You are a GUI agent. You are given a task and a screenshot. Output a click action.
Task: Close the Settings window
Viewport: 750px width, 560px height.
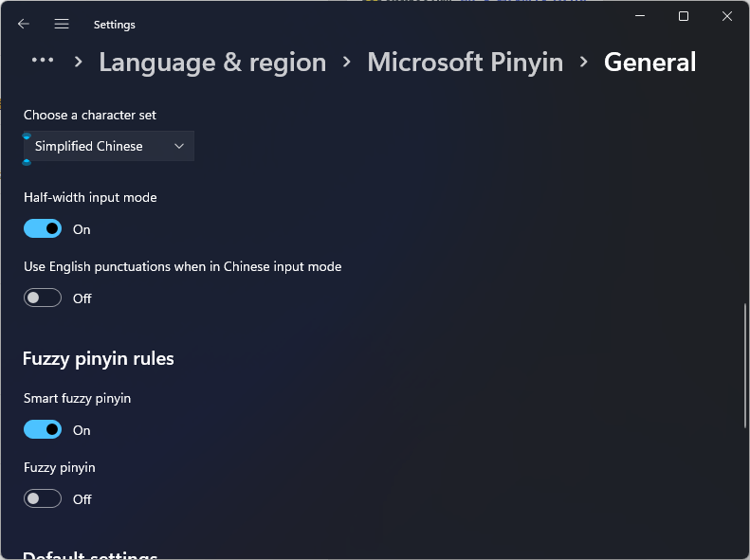tap(727, 17)
